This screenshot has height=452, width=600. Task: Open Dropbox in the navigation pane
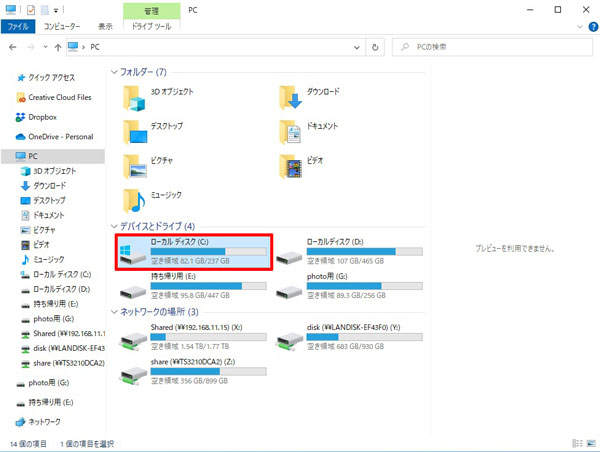[36, 117]
